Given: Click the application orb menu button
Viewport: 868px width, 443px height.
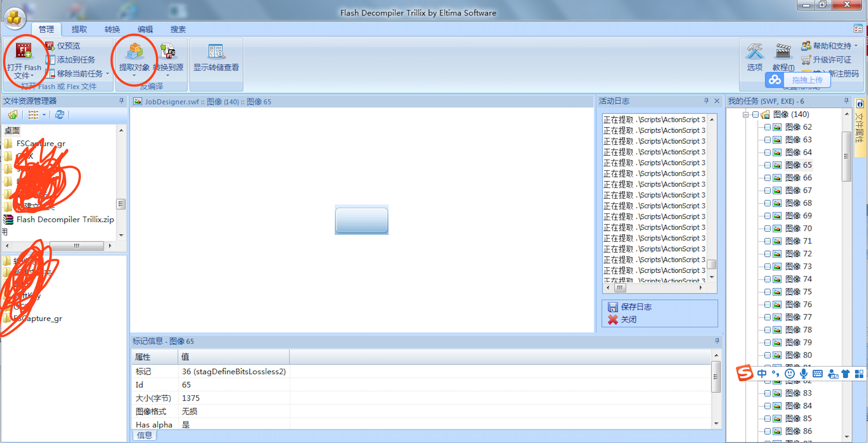Looking at the screenshot, I should pos(15,18).
